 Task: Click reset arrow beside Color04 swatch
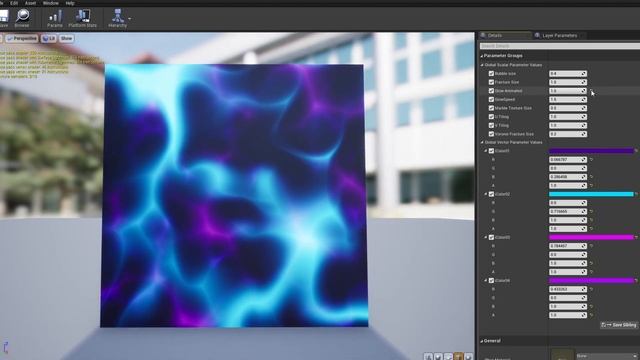tap(636, 280)
